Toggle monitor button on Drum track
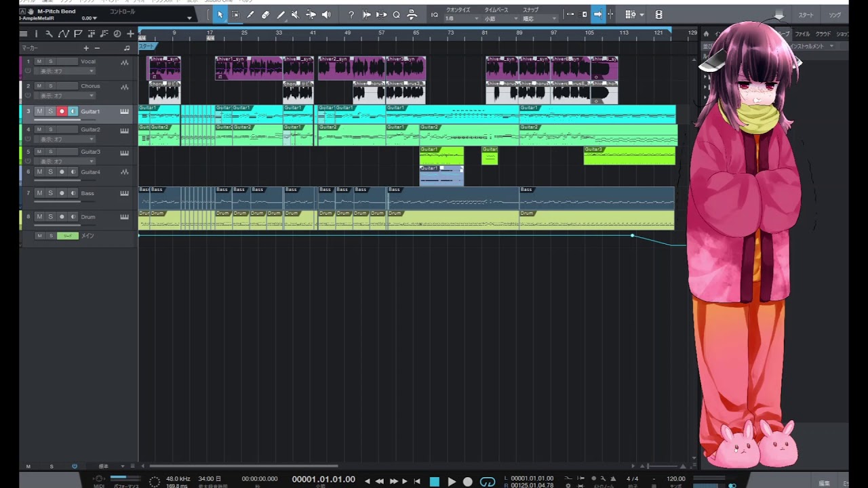 tap(73, 217)
